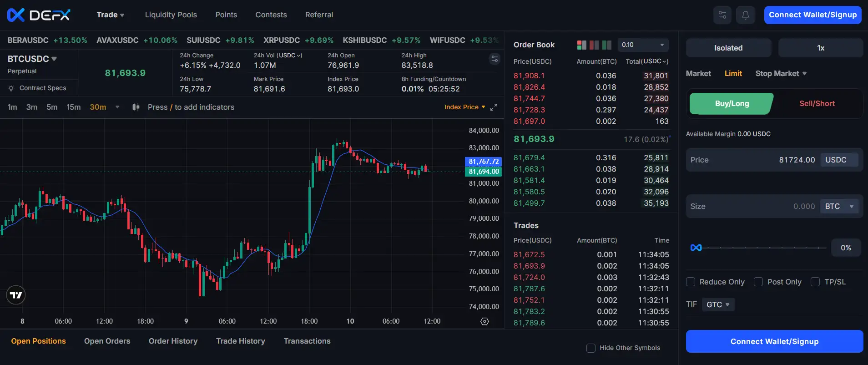Click the DEFX logo icon

(x=16, y=15)
